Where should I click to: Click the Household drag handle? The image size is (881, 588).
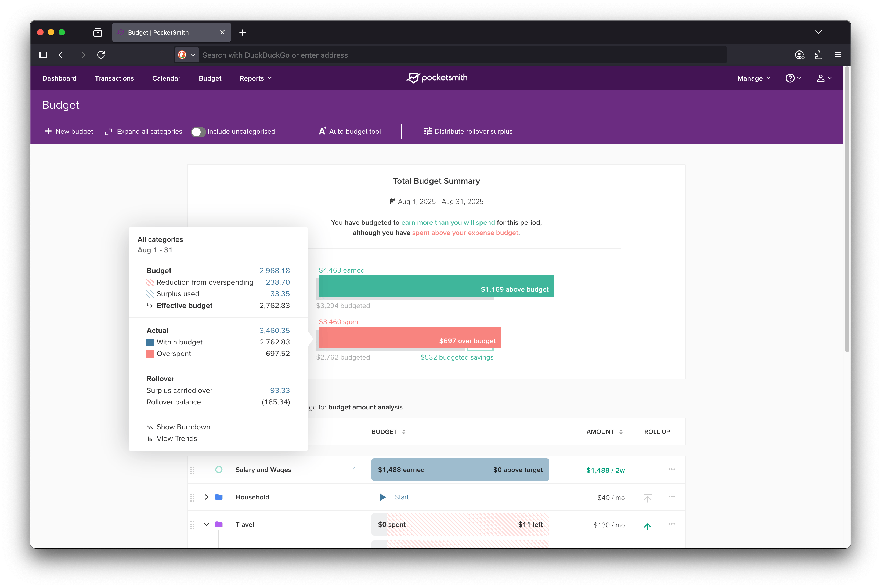192,497
